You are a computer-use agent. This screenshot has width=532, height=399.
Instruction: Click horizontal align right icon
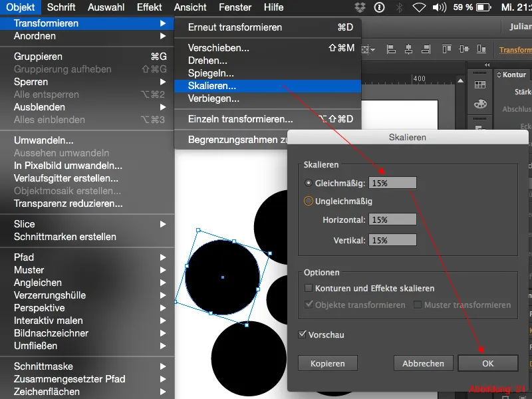tap(426, 49)
